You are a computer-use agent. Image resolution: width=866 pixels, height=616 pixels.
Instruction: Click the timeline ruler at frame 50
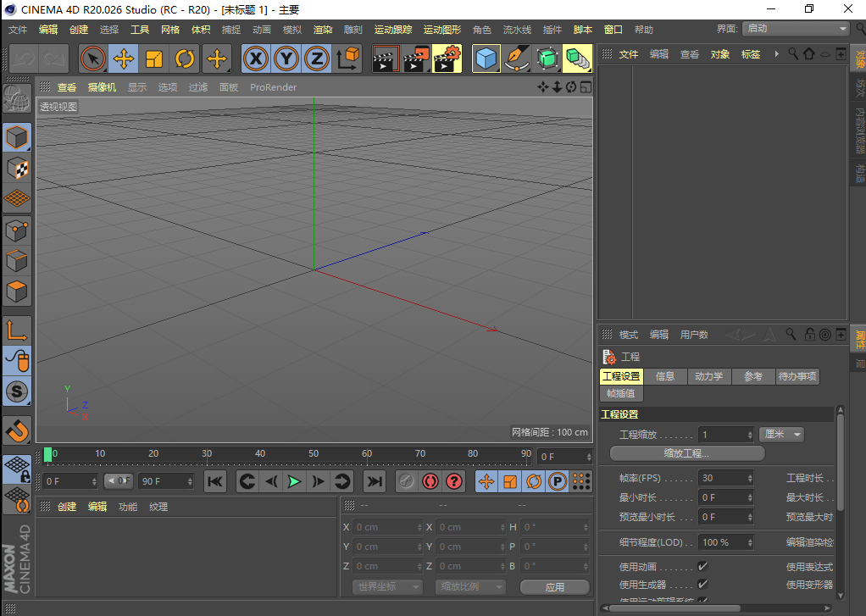(314, 456)
